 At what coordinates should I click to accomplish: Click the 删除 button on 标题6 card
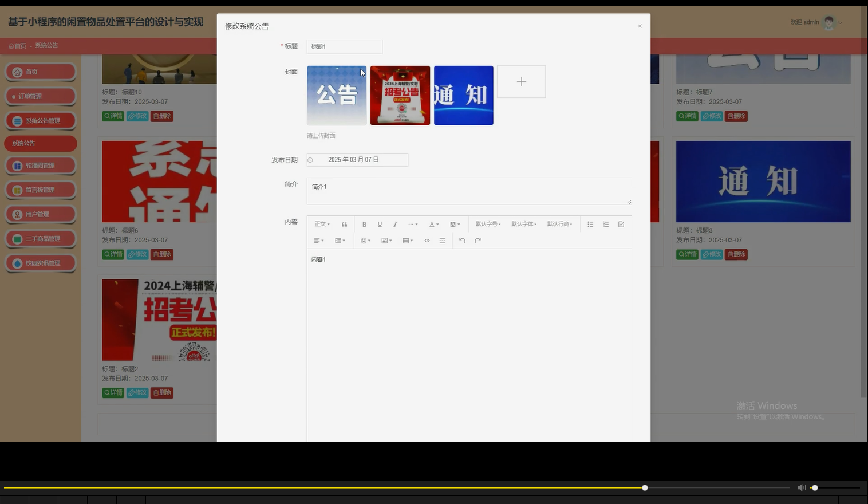[x=162, y=254]
